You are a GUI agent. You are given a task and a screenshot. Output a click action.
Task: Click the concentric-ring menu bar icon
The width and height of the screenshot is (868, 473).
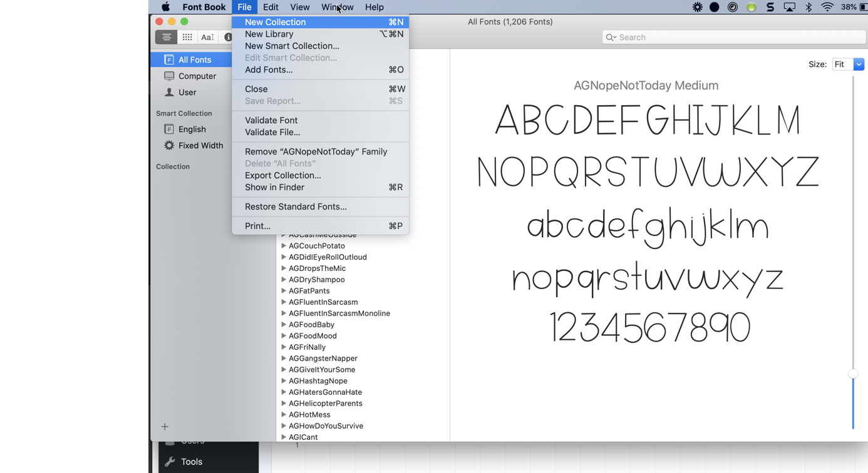pos(733,7)
